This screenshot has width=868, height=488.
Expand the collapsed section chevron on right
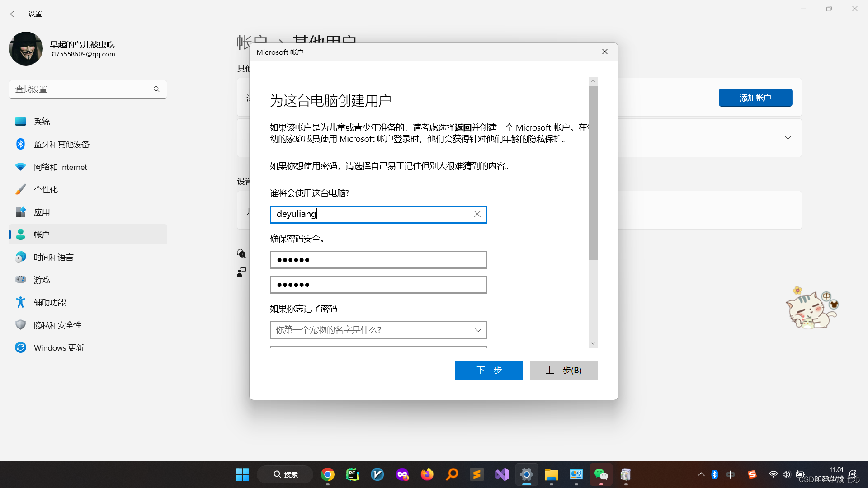click(788, 138)
